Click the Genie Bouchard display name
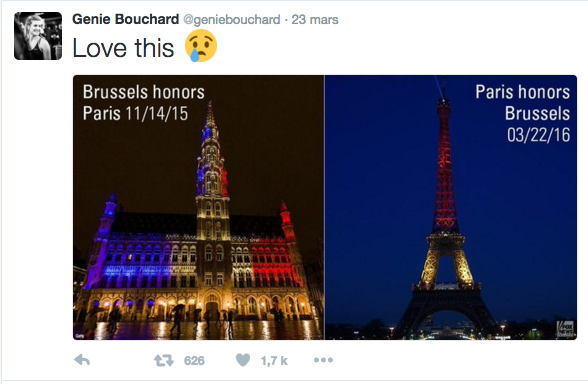 pos(125,19)
